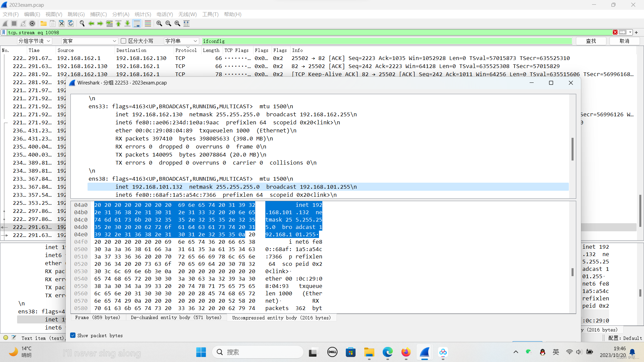Open the 字符串 search type dropdown
The height and width of the screenshot is (362, 644).
click(x=181, y=41)
